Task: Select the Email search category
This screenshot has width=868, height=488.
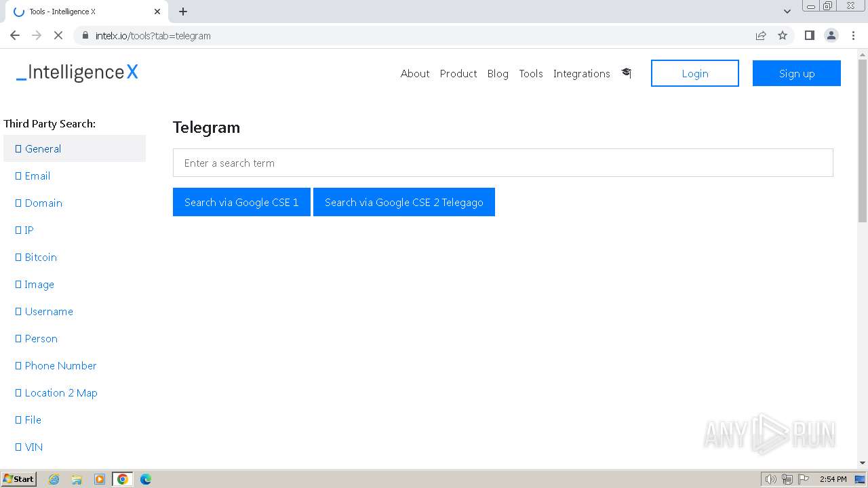Action: 75,176
